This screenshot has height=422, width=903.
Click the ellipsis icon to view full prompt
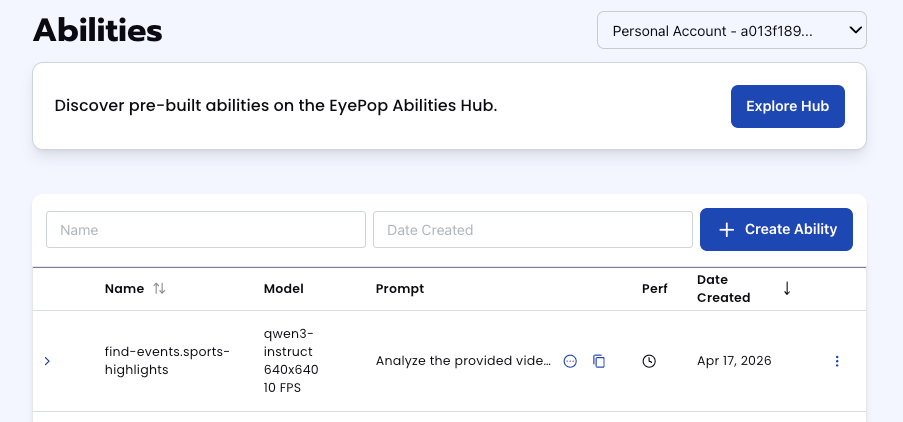coord(570,361)
